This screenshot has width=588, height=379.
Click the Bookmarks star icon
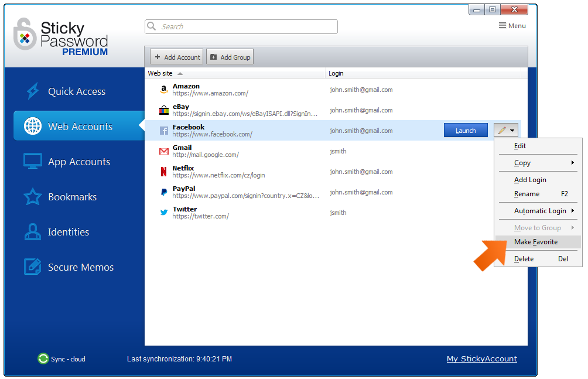(33, 197)
